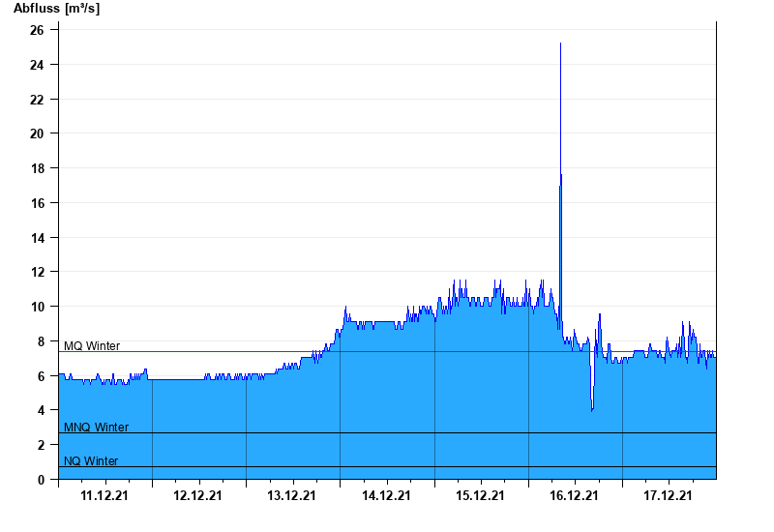The width and height of the screenshot is (774, 532).
Task: Click the y-axis value 12
Action: (37, 272)
